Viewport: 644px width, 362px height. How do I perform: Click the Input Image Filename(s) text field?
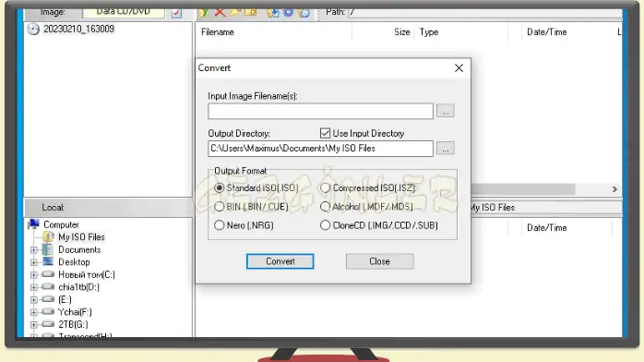(320, 111)
